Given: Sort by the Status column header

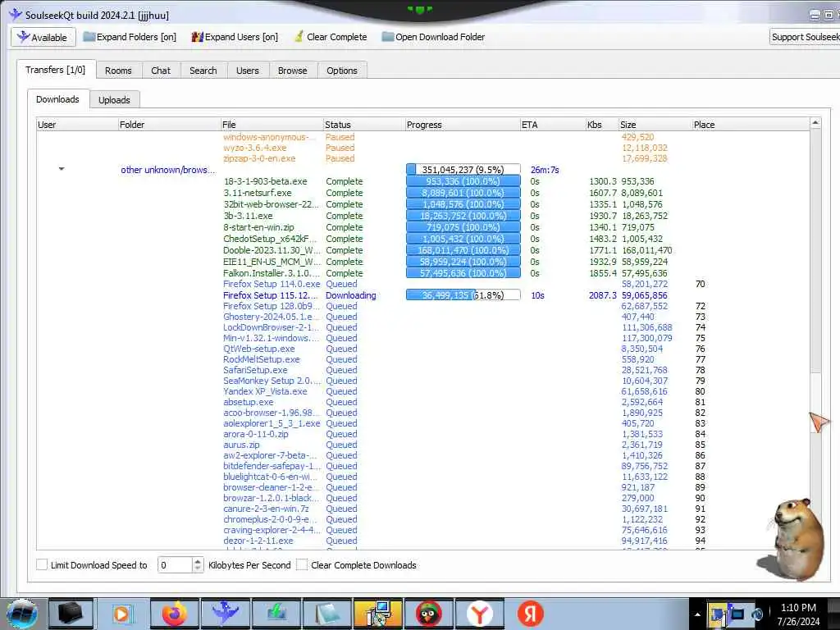Looking at the screenshot, I should click(364, 125).
